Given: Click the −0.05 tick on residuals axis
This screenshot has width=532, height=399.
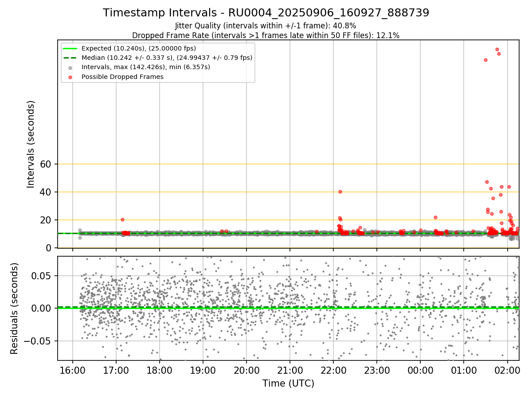Looking at the screenshot, I should [38, 341].
